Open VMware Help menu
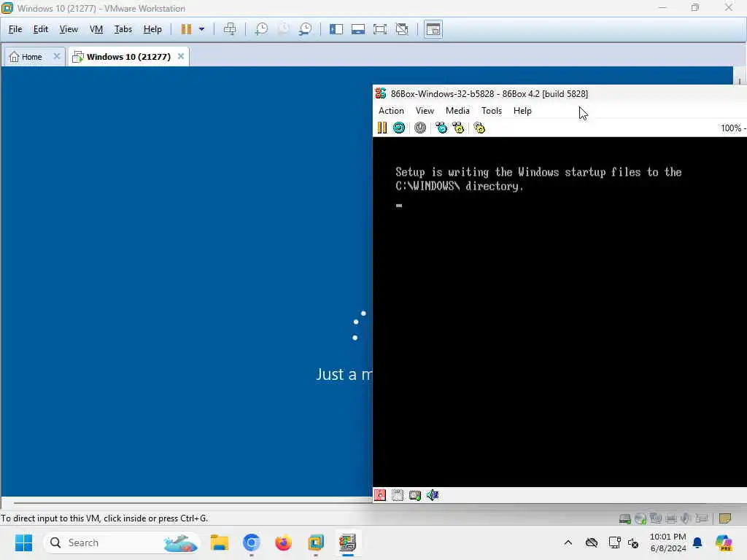 point(152,29)
